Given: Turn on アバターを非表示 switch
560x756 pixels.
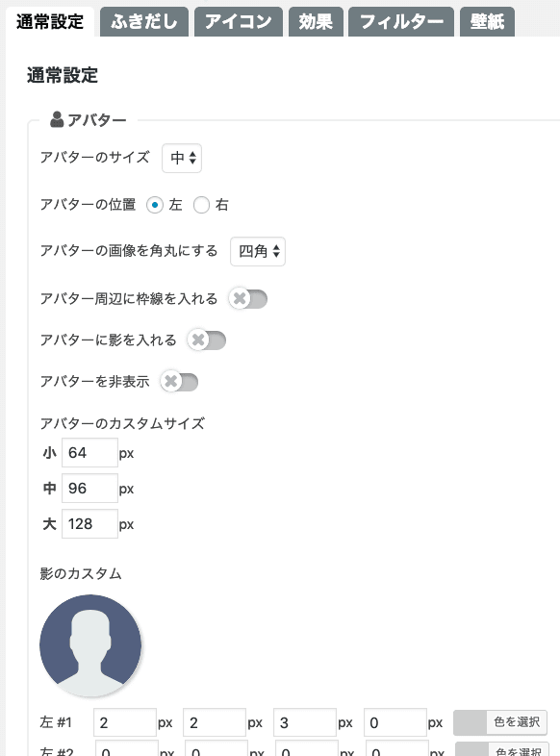Looking at the screenshot, I should click(x=179, y=382).
